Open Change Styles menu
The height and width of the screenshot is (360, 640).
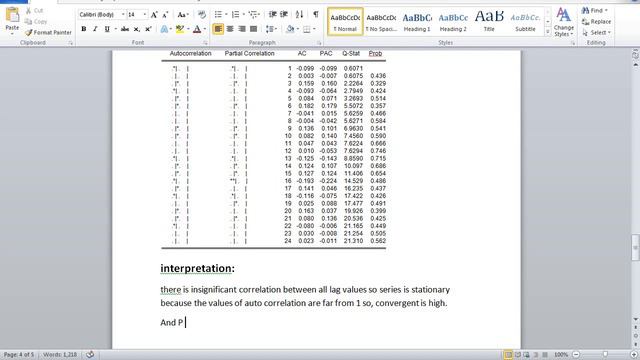[x=564, y=22]
